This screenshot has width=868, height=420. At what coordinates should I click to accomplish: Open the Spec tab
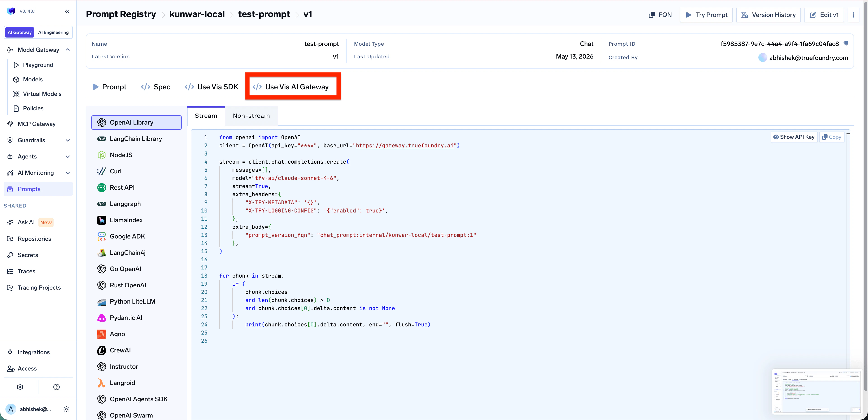(156, 87)
